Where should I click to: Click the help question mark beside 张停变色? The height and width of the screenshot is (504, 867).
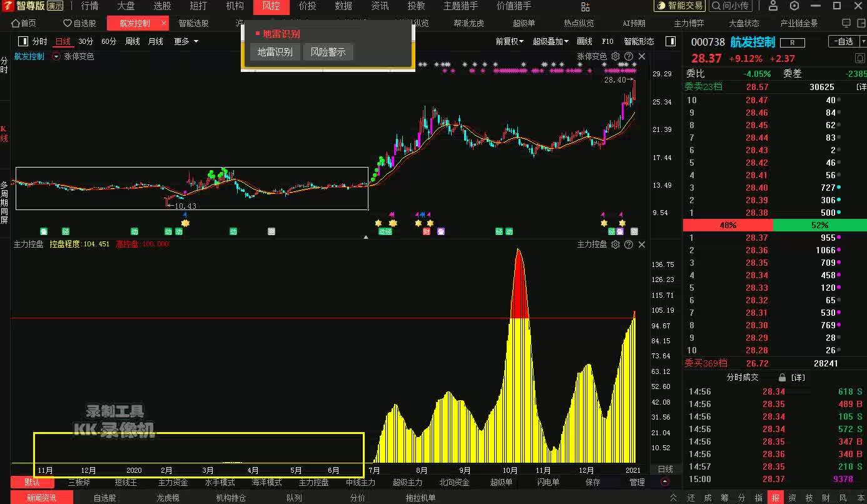(x=629, y=56)
